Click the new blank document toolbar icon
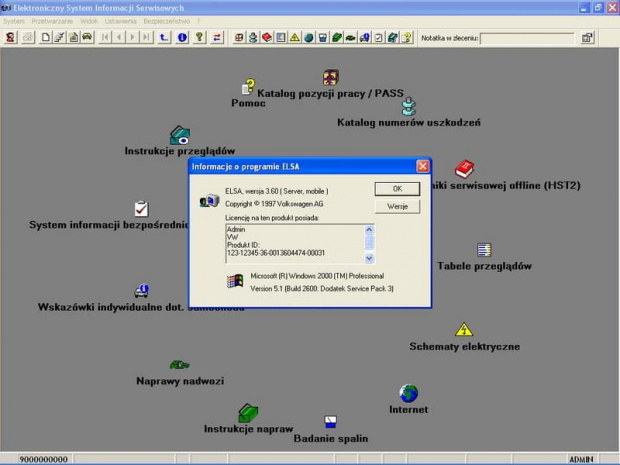Viewport: 620px width, 465px height. (45, 38)
